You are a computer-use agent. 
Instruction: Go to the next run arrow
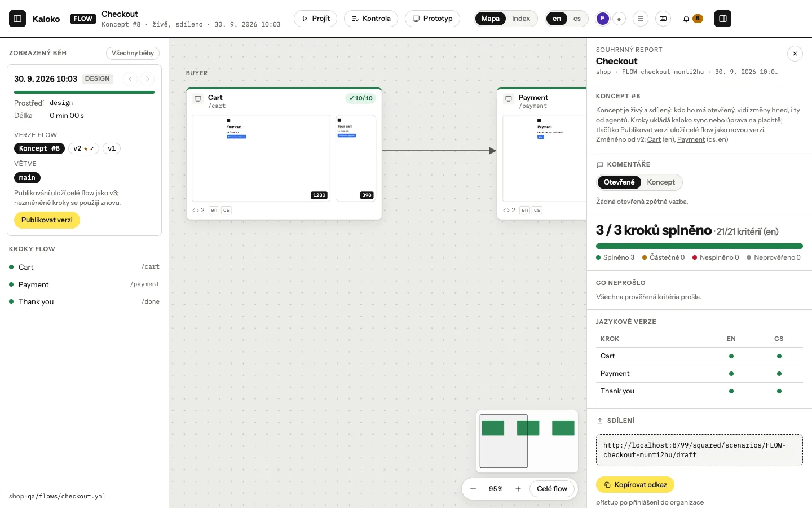(x=147, y=79)
